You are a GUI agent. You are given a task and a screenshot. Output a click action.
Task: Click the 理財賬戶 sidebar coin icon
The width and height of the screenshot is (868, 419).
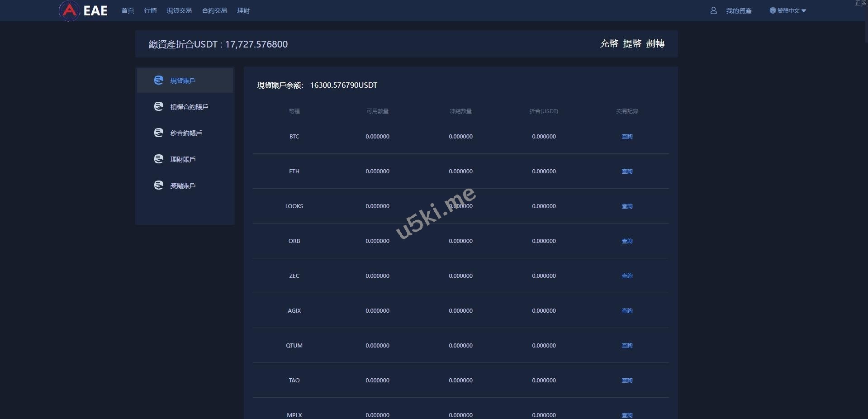[158, 159]
